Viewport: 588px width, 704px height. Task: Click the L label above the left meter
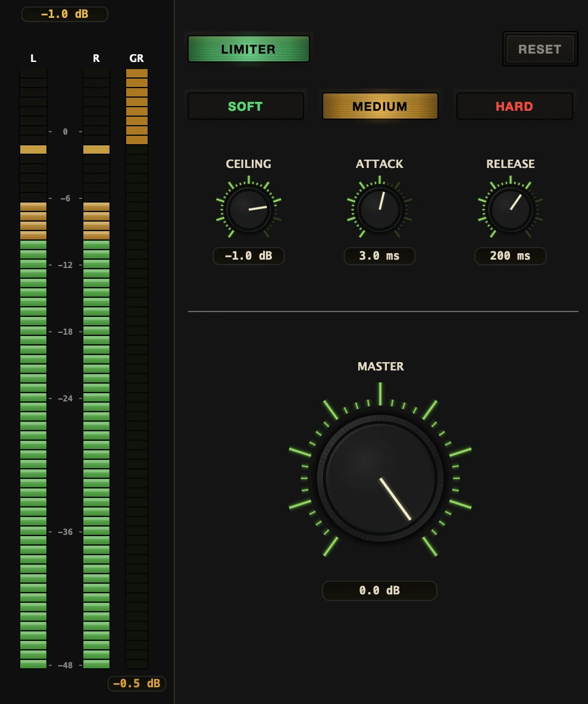point(33,58)
